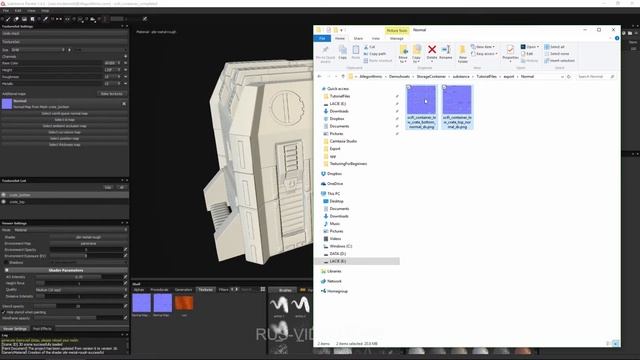Open Easy access dropdown in ribbon
The width and height of the screenshot is (640, 360).
pos(484,53)
